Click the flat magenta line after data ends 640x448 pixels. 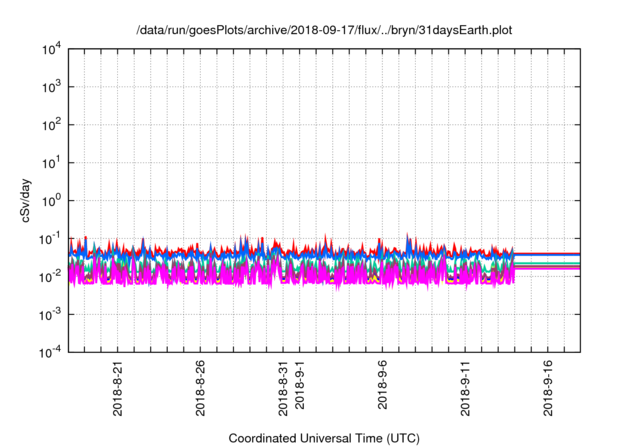pos(548,268)
